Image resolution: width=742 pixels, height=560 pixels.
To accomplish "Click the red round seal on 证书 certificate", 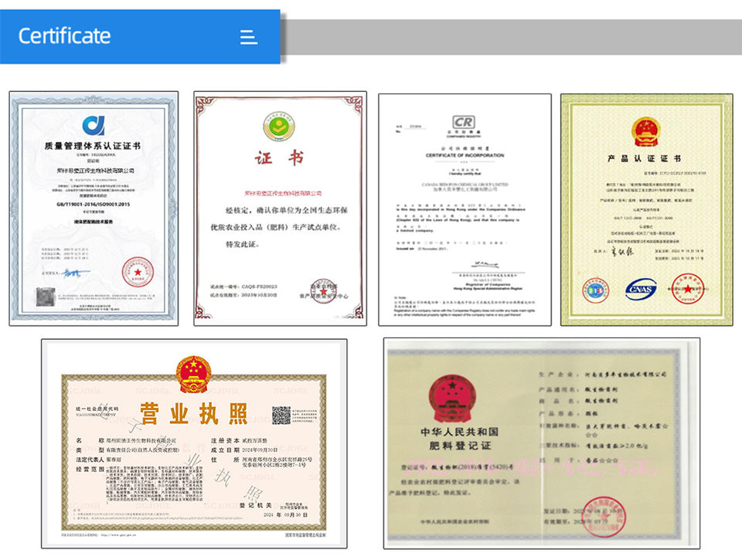I will 323,291.
